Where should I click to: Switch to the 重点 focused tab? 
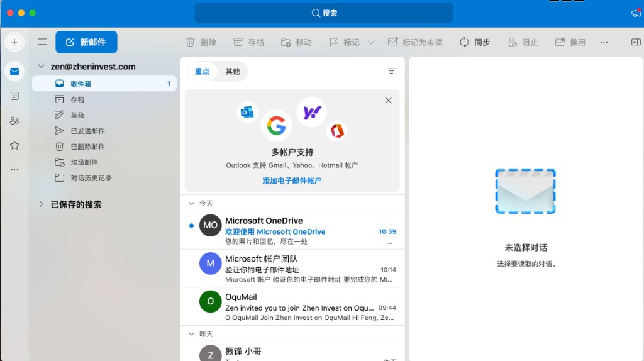click(202, 72)
